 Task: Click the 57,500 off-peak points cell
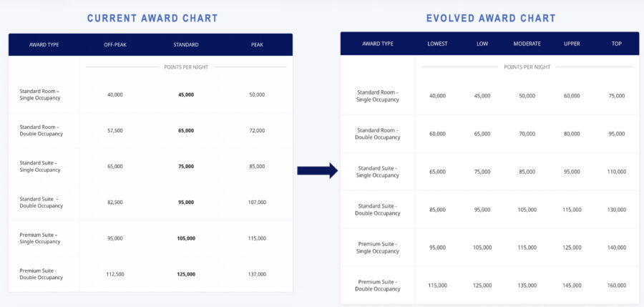tap(114, 130)
